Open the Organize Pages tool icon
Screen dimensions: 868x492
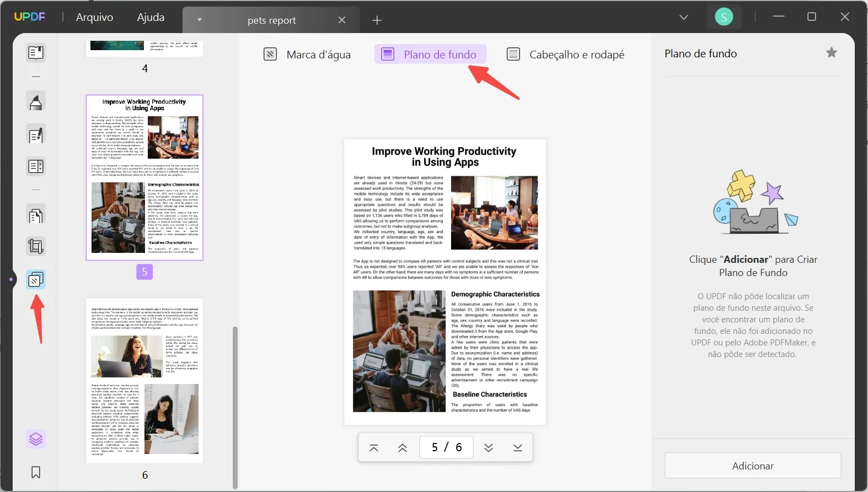[x=36, y=215]
